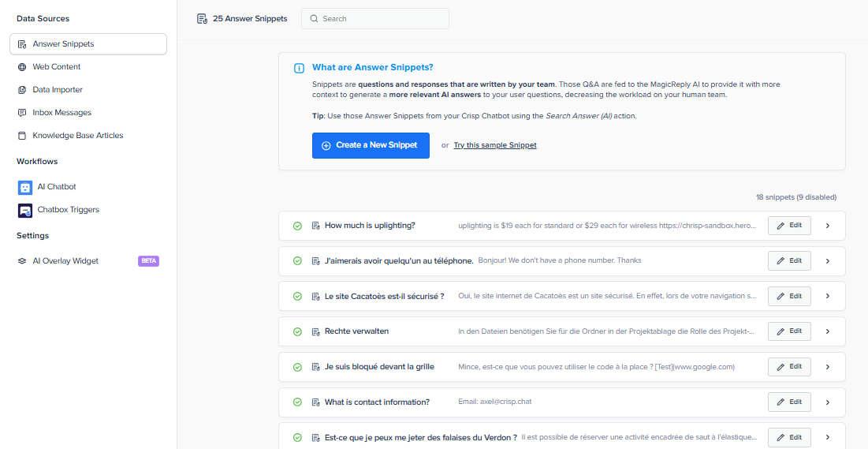Image resolution: width=868 pixels, height=449 pixels.
Task: Click the BETA badge on AI Overlay Widget
Action: pyautogui.click(x=148, y=261)
